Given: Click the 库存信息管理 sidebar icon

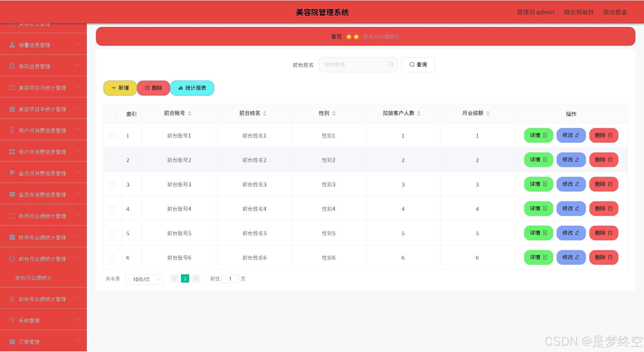Looking at the screenshot, I should click(12, 66).
